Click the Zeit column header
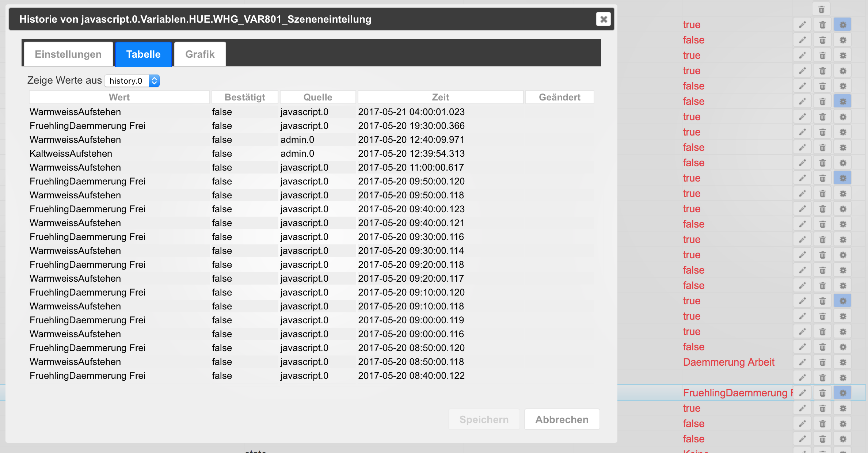Viewport: 868px width, 453px height. pyautogui.click(x=440, y=97)
